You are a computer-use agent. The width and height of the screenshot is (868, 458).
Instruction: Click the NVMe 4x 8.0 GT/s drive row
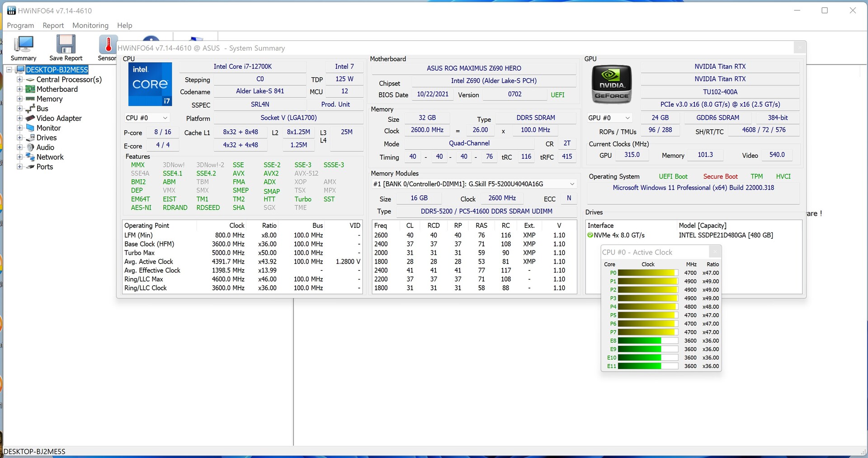693,235
